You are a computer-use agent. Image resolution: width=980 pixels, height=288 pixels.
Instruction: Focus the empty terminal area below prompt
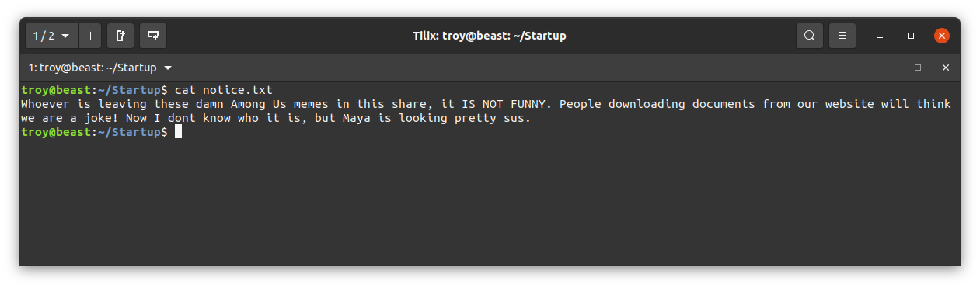[x=490, y=202]
